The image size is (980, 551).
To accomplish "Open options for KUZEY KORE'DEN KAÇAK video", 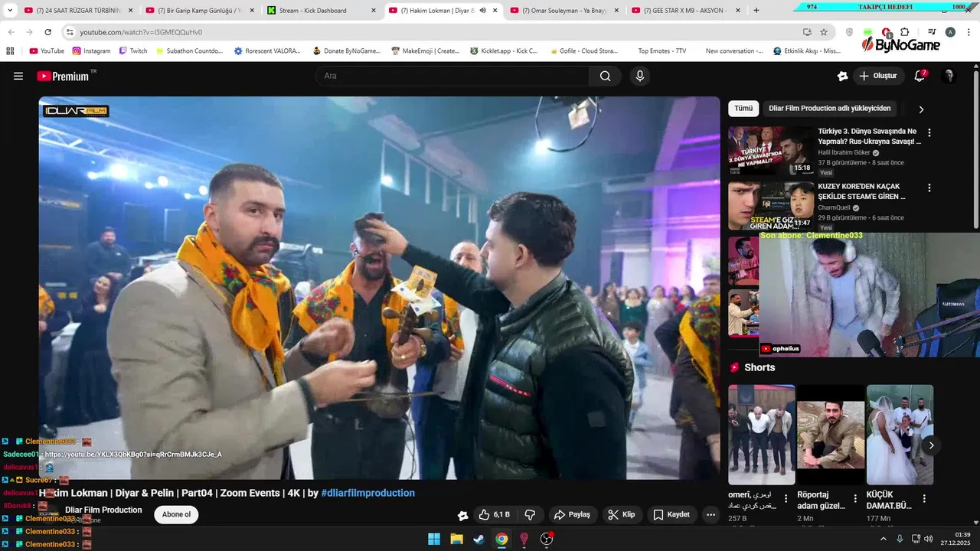I will tap(929, 187).
